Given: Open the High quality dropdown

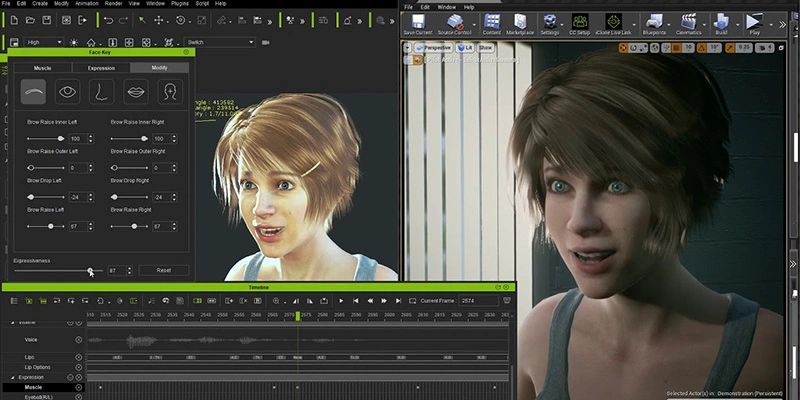Looking at the screenshot, I should click(x=45, y=42).
